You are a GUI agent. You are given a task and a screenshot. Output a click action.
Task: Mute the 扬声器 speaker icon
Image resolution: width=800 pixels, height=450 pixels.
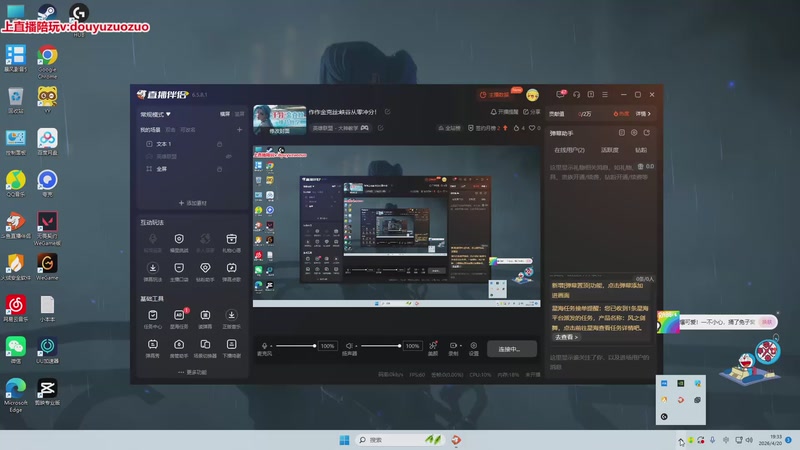click(x=349, y=346)
